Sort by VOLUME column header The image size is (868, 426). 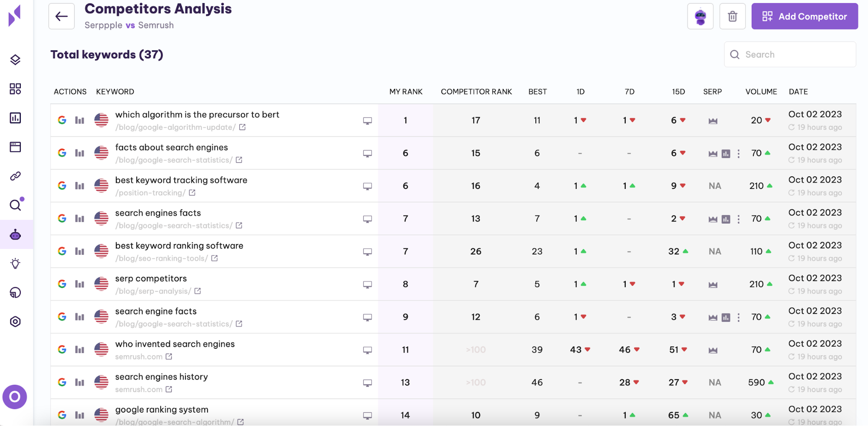click(x=761, y=92)
